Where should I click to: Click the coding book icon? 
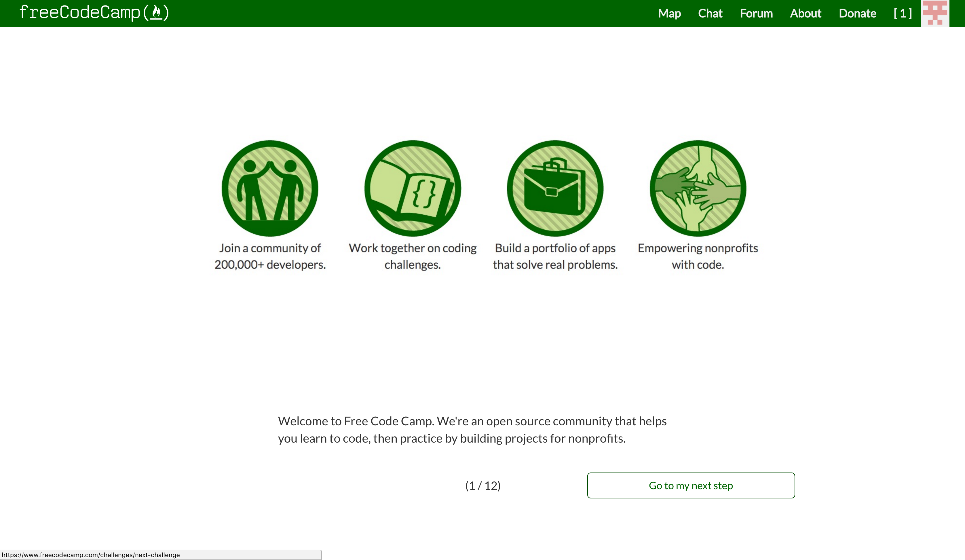pyautogui.click(x=413, y=188)
